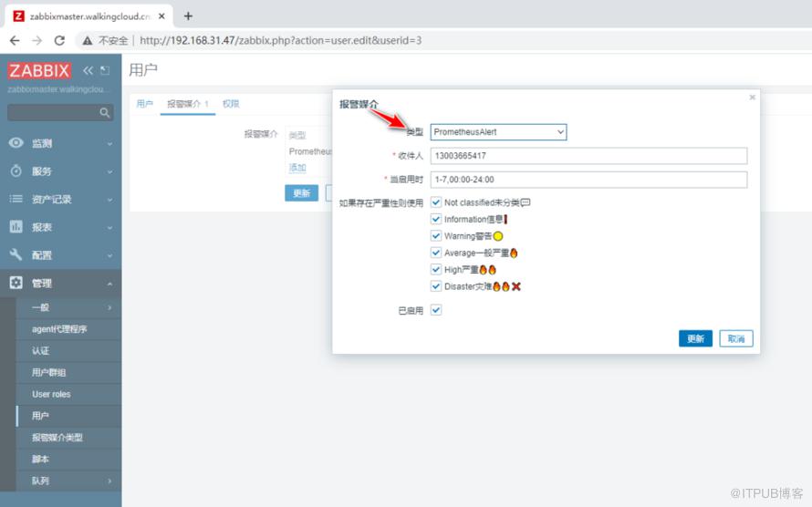Toggle the 已启用 enabled checkbox

[436, 310]
